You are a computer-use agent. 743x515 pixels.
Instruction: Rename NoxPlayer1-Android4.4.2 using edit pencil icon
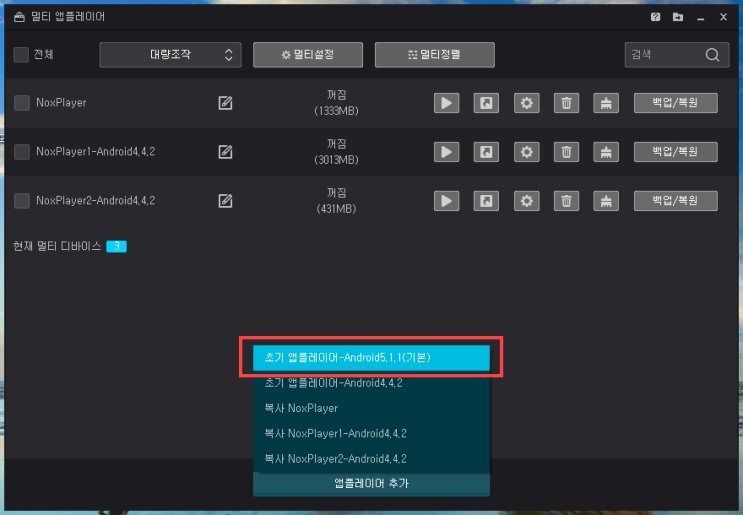pos(225,152)
